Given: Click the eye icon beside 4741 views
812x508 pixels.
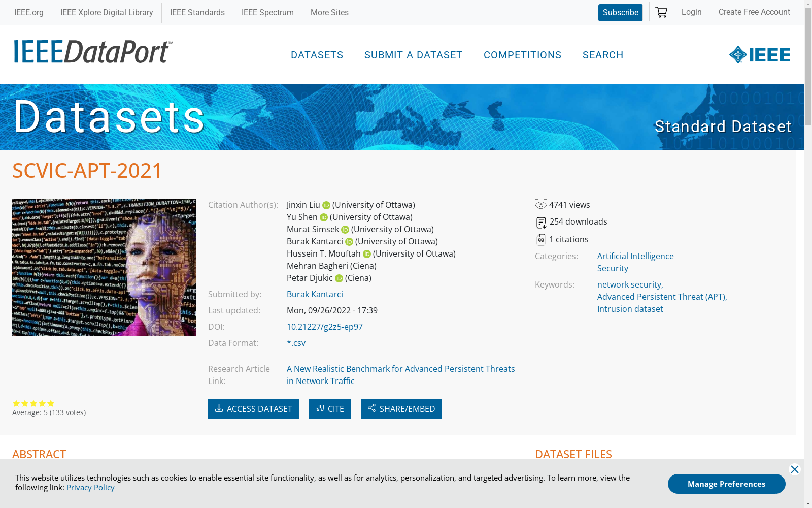Looking at the screenshot, I should coord(541,205).
